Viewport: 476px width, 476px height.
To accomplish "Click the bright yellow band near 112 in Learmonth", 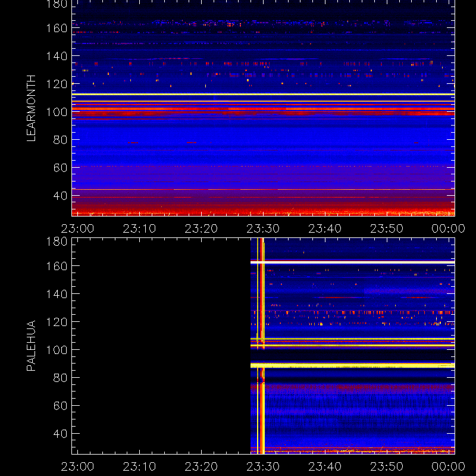I will pos(263,95).
